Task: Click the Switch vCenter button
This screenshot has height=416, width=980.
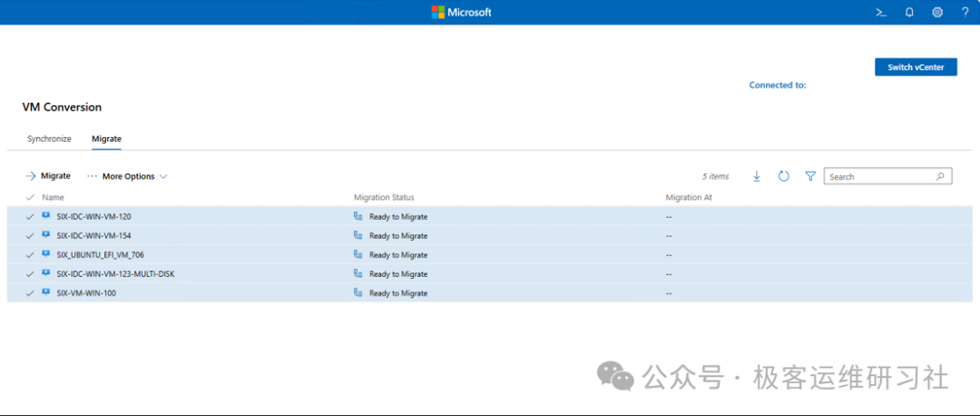Action: click(916, 67)
